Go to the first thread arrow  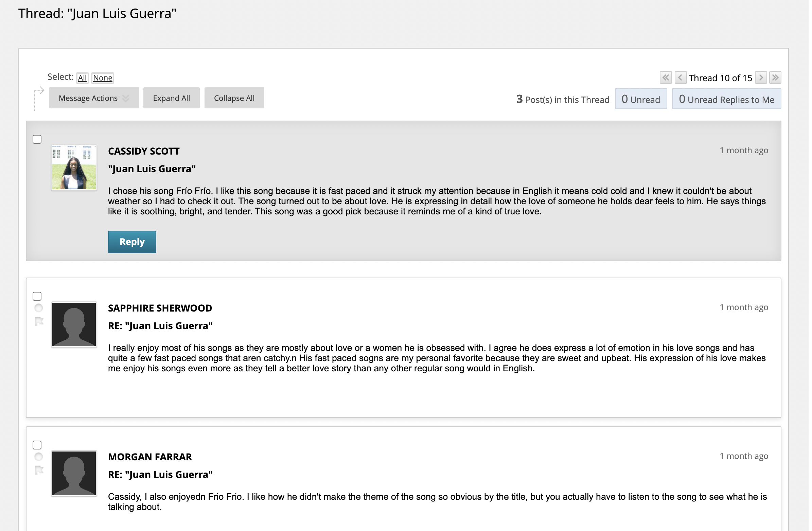(x=666, y=77)
